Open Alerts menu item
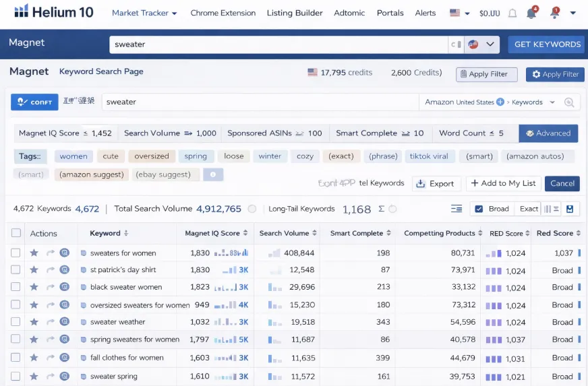 (425, 13)
